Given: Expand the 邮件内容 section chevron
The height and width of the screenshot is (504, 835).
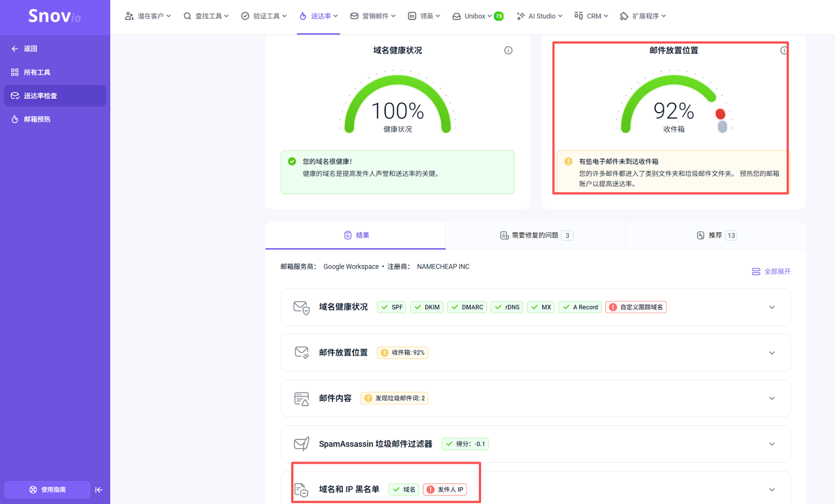Looking at the screenshot, I should coord(772,398).
